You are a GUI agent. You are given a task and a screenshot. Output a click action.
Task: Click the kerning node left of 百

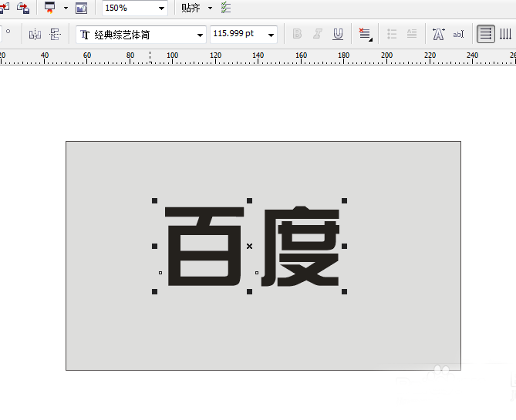point(160,273)
